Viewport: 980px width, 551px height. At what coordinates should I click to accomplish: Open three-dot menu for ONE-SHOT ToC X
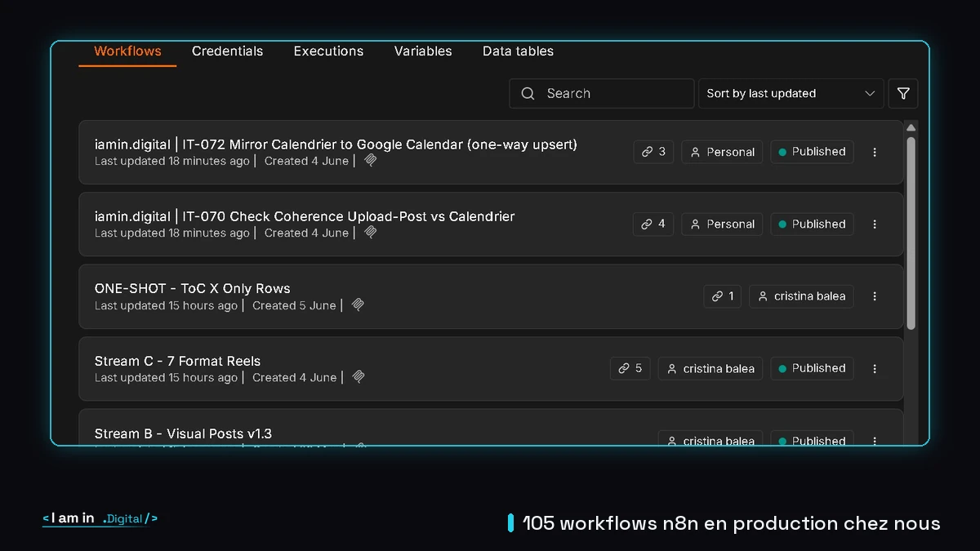[875, 296]
